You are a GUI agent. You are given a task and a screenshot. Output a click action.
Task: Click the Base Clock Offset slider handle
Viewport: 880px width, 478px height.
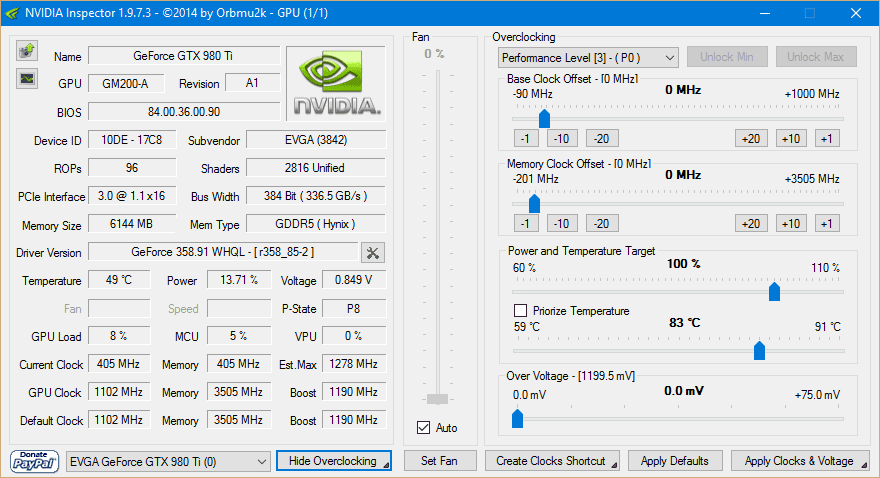coord(544,118)
